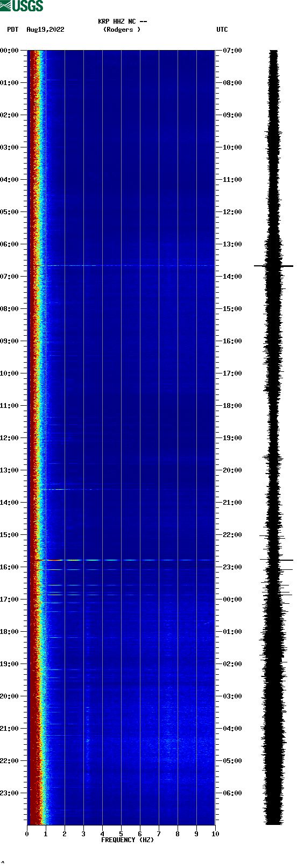
Task: Click the 07:00 PDT time label
Action: tap(9, 277)
